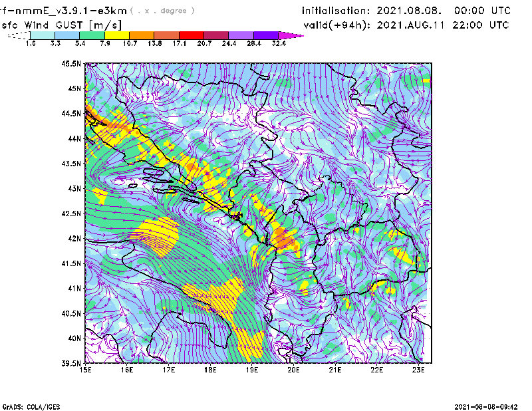Click the legend value 7.9
The width and height of the screenshot is (532, 411).
tap(105, 43)
